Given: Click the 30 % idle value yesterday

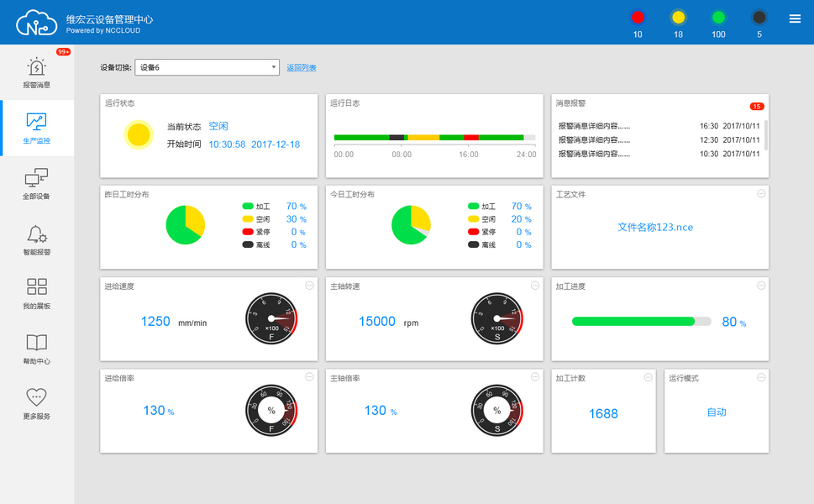Looking at the screenshot, I should click(297, 219).
